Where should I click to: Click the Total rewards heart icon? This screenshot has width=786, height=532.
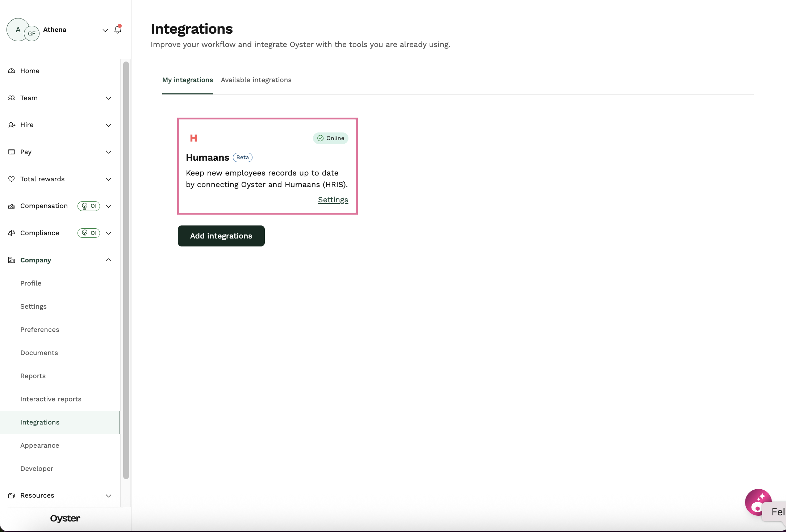[x=12, y=179]
